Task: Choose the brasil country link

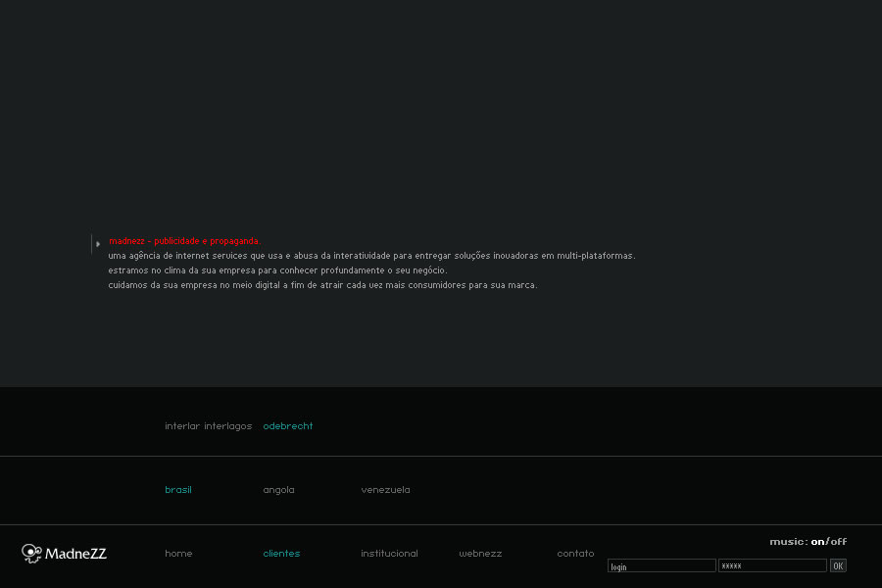Action: coord(178,490)
